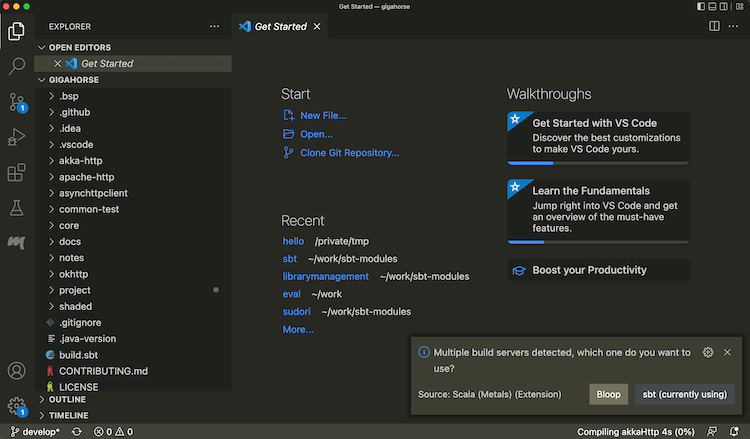Toggle secondary side bar in title bar
Screen dimensions: 750x439
click(724, 7)
